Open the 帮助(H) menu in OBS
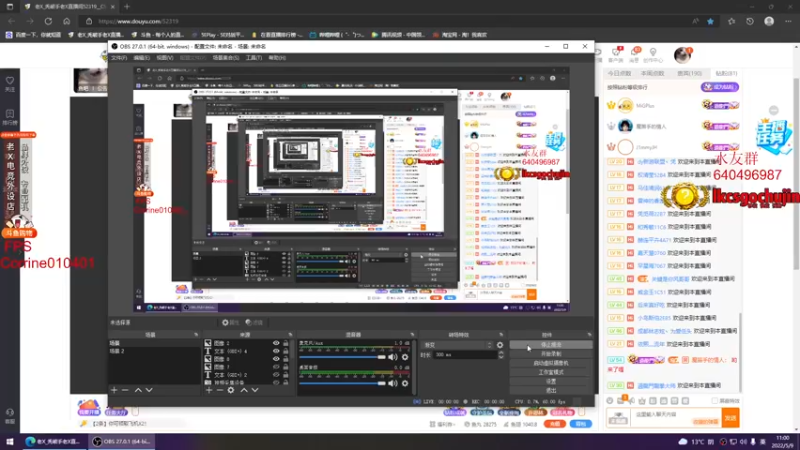The image size is (800, 450). point(277,58)
